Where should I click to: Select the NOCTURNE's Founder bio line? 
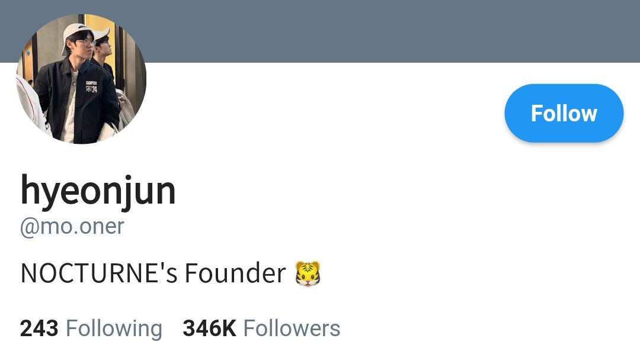[x=170, y=273]
